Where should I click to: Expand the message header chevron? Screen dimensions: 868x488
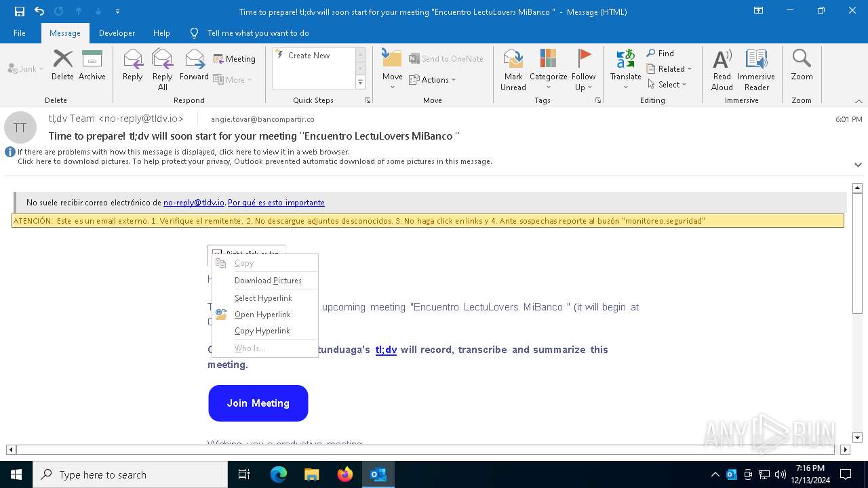click(x=858, y=165)
